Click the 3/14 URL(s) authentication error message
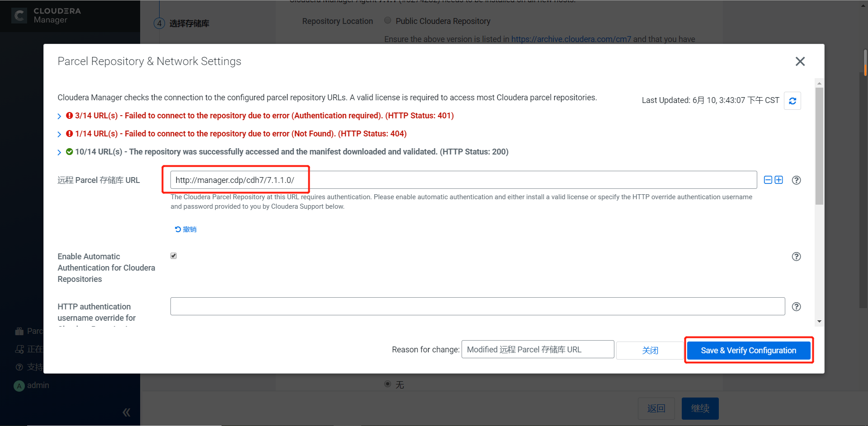The height and width of the screenshot is (426, 868). coord(264,116)
